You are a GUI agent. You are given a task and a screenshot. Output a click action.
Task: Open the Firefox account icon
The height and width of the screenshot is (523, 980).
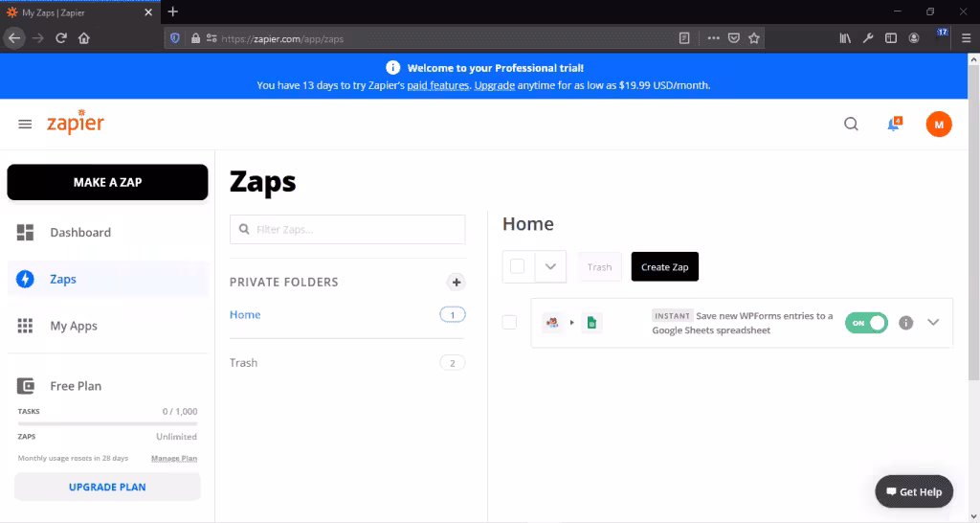click(x=914, y=38)
